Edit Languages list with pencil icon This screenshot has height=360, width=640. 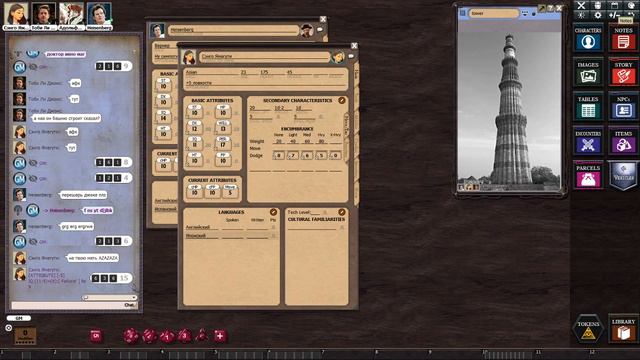pyautogui.click(x=273, y=212)
